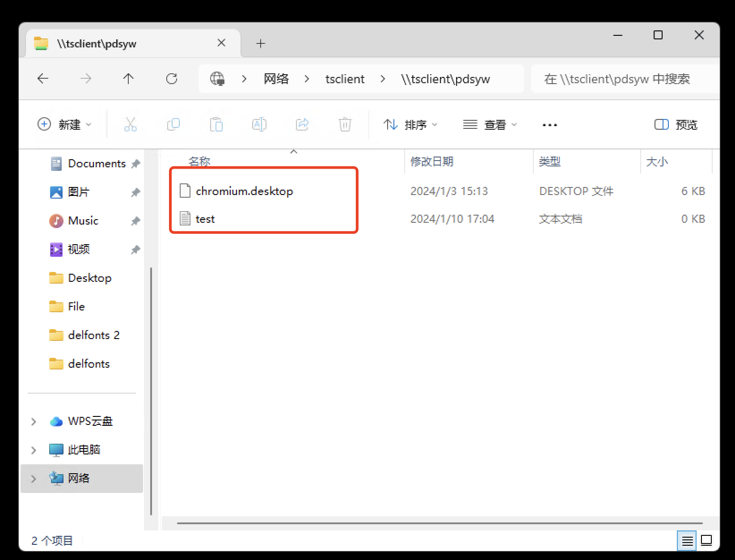Image resolution: width=735 pixels, height=560 pixels.
Task: Rename a file using the Rename icon
Action: (259, 124)
